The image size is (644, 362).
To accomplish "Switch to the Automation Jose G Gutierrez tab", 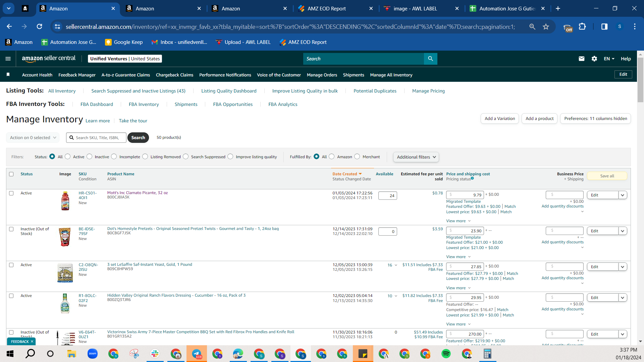I will tap(507, 8).
